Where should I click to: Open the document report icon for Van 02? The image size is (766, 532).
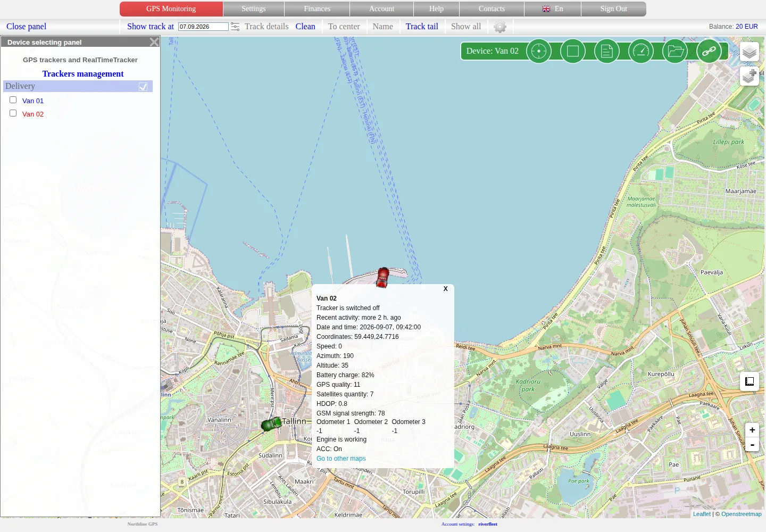click(x=607, y=51)
